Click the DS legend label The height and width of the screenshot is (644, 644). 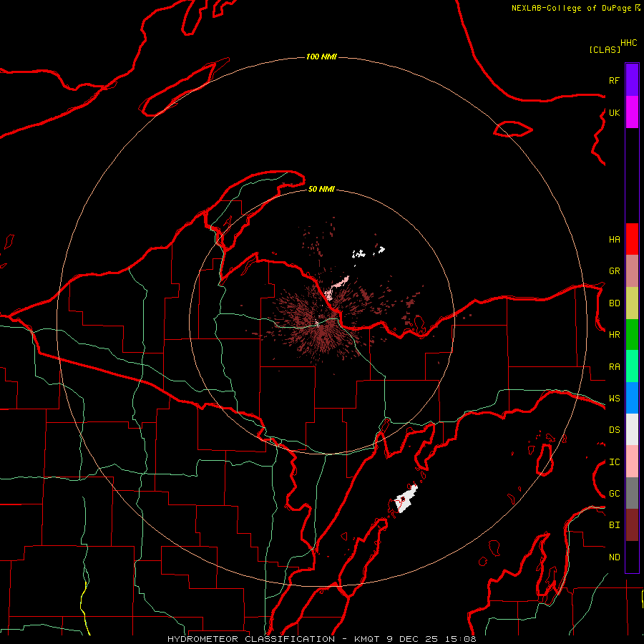click(x=614, y=430)
